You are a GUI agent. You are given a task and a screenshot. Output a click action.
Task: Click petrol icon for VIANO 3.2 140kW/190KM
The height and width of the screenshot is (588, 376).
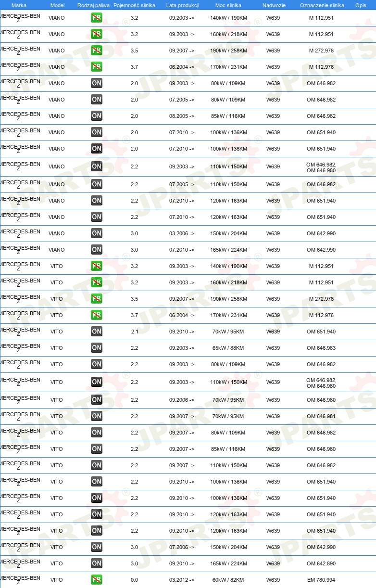click(97, 18)
